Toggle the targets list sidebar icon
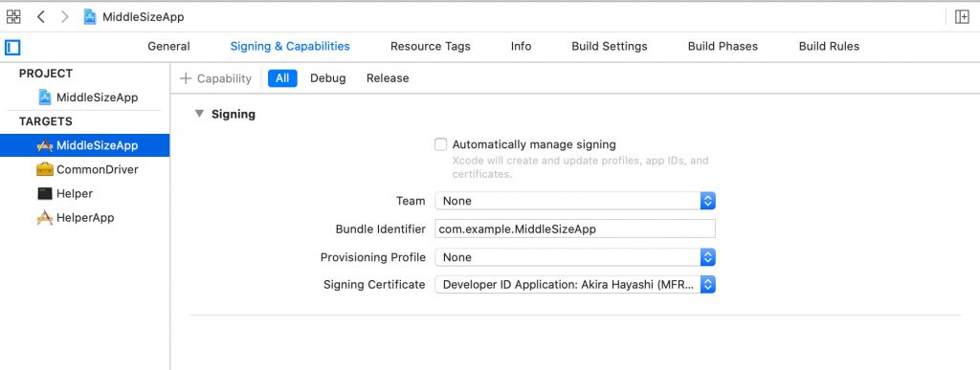The image size is (980, 370). click(12, 48)
